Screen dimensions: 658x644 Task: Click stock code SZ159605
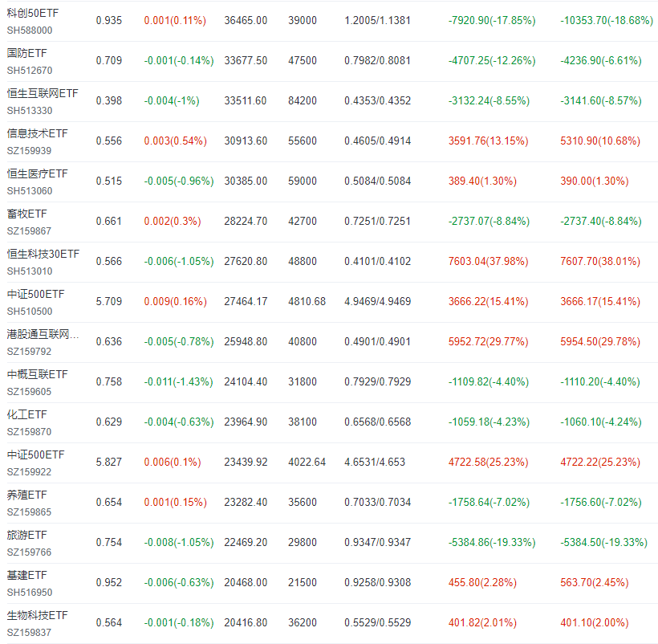pos(30,392)
